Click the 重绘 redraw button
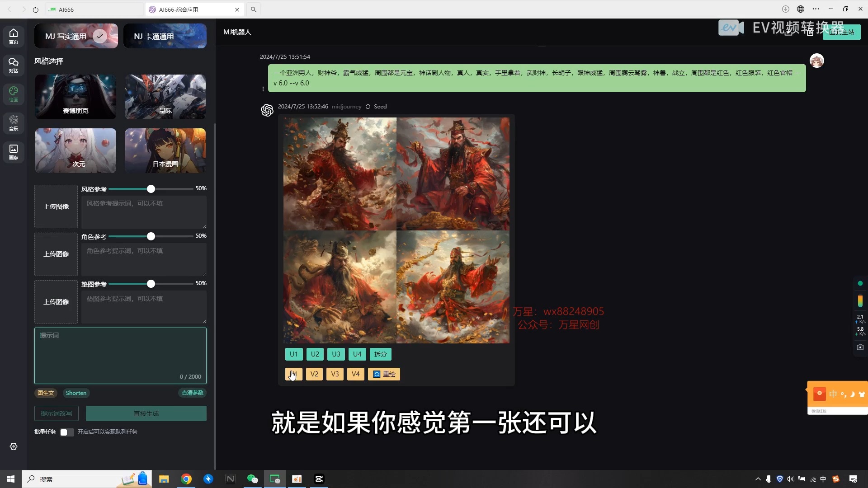Screen dimensions: 868x488 tap(384, 374)
